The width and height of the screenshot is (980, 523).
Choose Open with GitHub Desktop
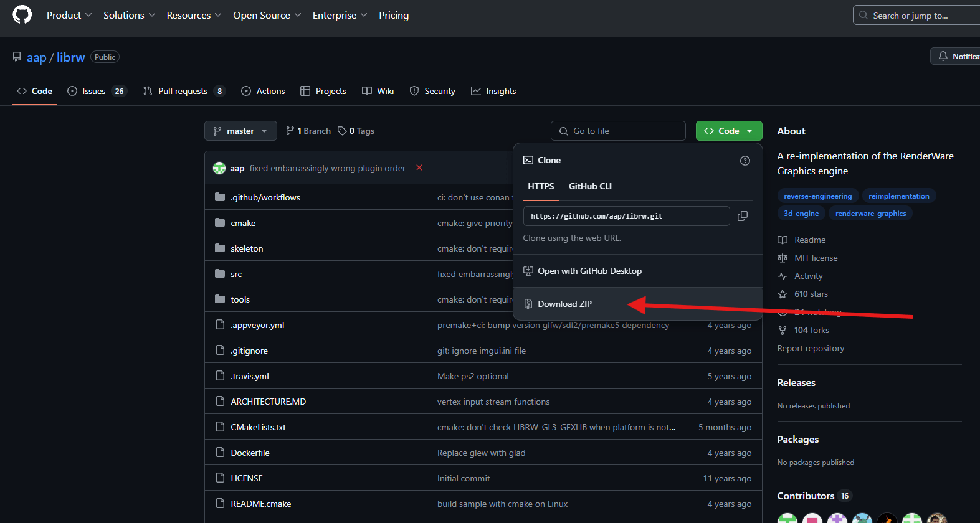click(x=637, y=271)
